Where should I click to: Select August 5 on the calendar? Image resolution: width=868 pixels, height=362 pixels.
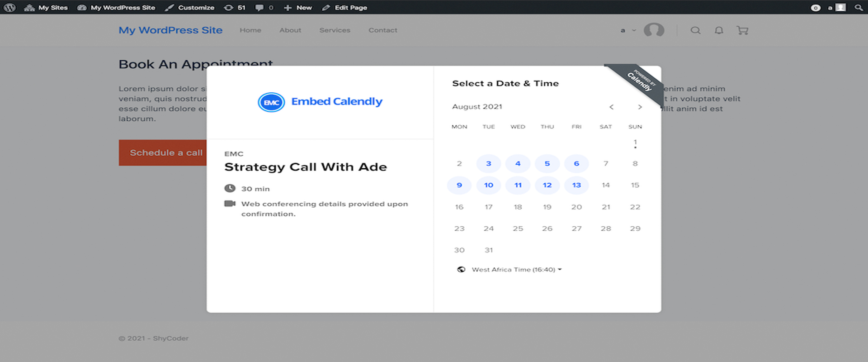[x=547, y=163]
